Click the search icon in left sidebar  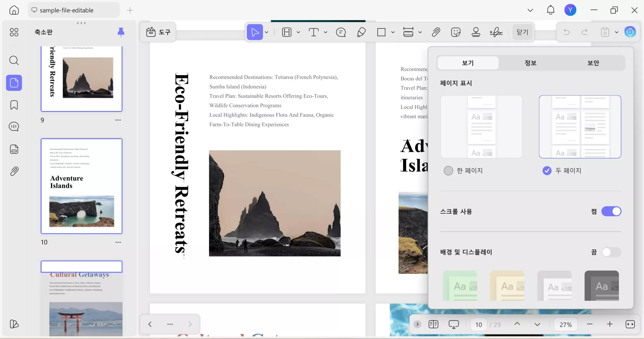click(14, 61)
